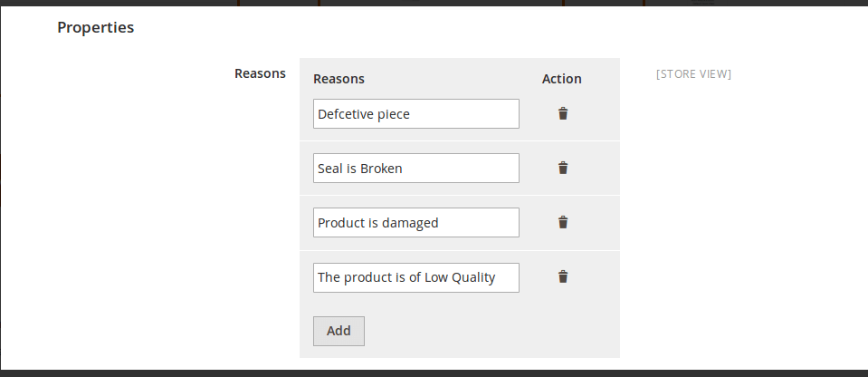868x377 pixels.
Task: Delete "The product is of Low Quality" reason
Action: 562,276
